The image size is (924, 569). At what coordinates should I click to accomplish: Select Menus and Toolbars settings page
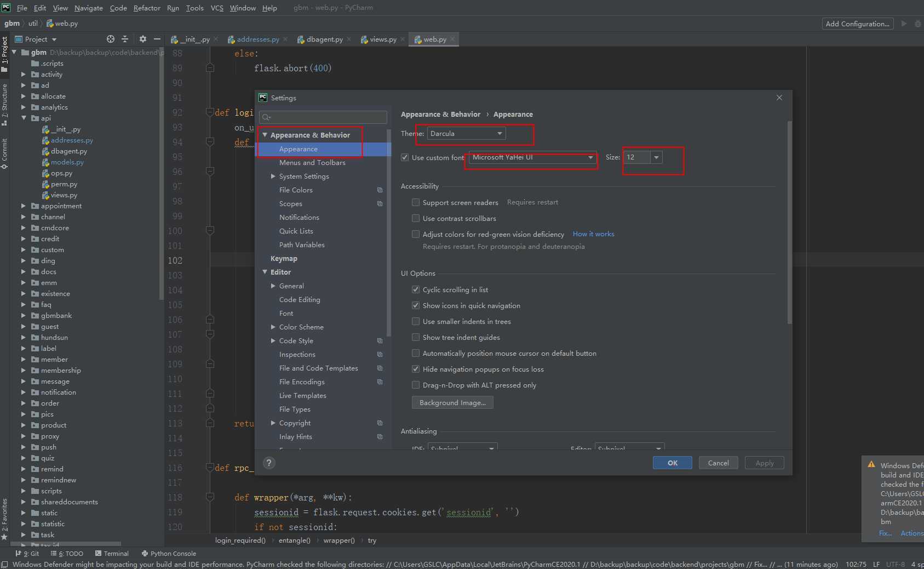pos(312,163)
